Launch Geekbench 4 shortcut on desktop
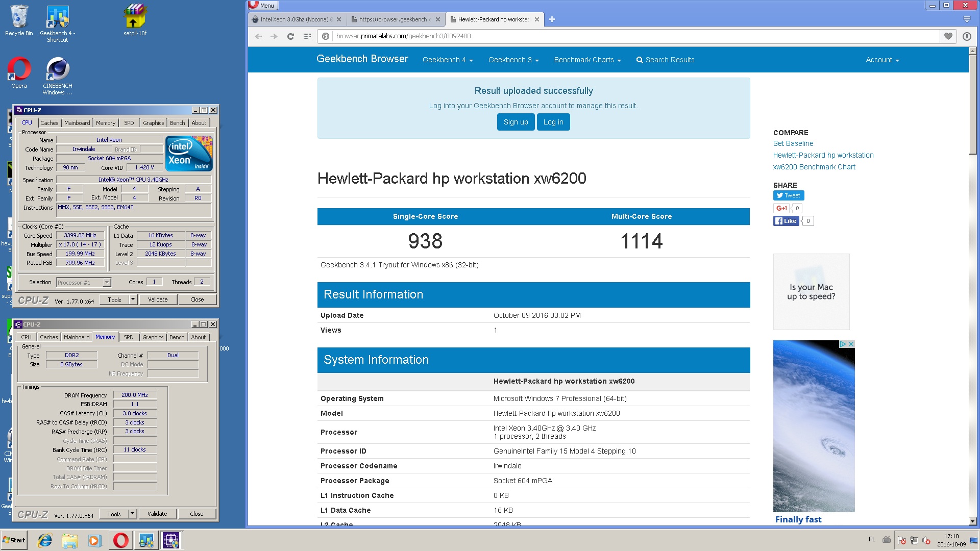This screenshot has height=551, width=980. point(58,23)
